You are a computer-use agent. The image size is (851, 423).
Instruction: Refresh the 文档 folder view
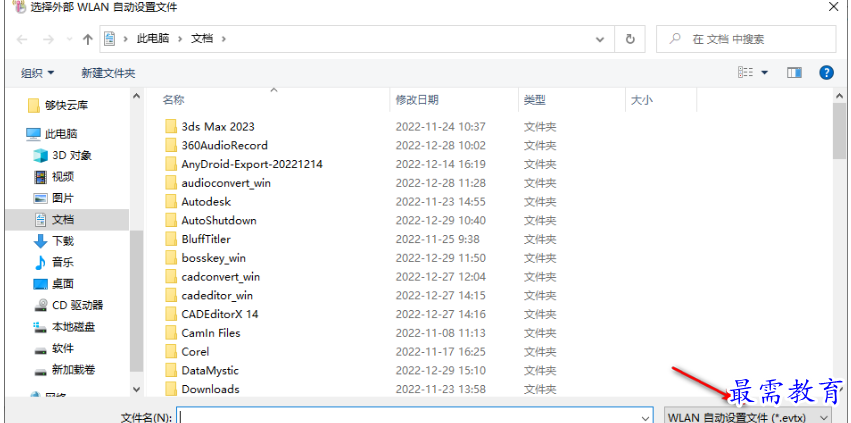630,39
